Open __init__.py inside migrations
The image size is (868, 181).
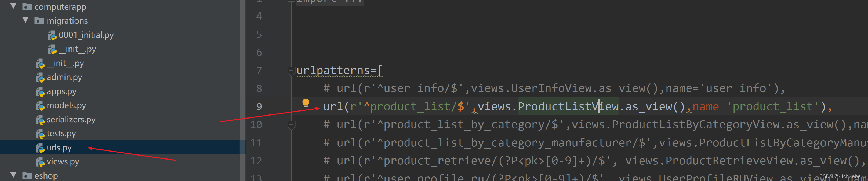click(77, 49)
